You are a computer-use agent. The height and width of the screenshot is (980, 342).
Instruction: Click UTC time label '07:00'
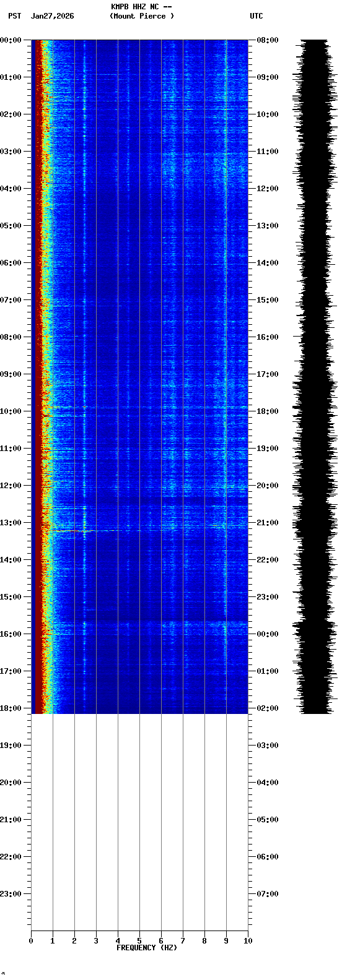[x=268, y=894]
